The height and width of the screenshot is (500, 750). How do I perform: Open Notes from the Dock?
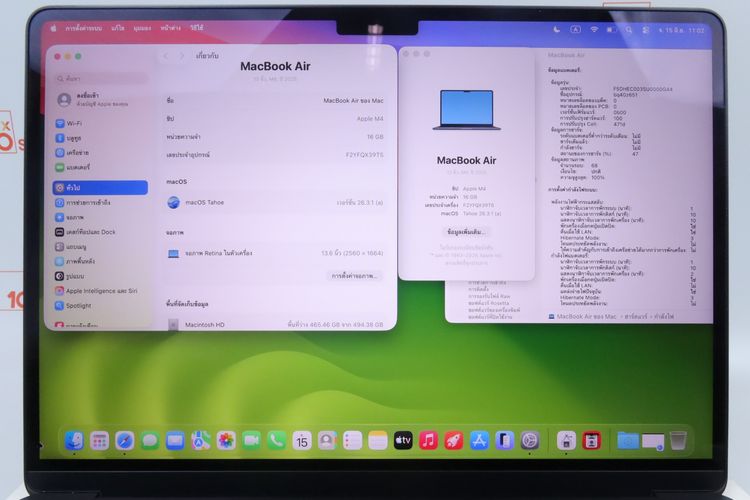[378, 441]
